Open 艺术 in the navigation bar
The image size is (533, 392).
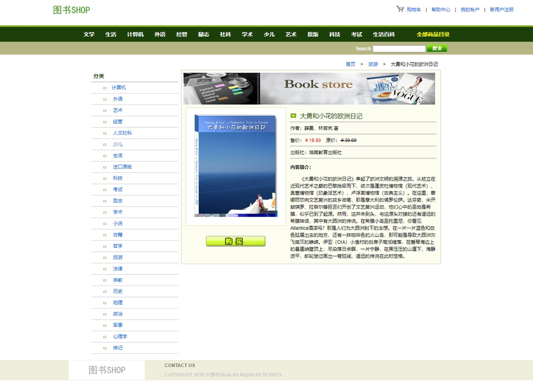291,35
